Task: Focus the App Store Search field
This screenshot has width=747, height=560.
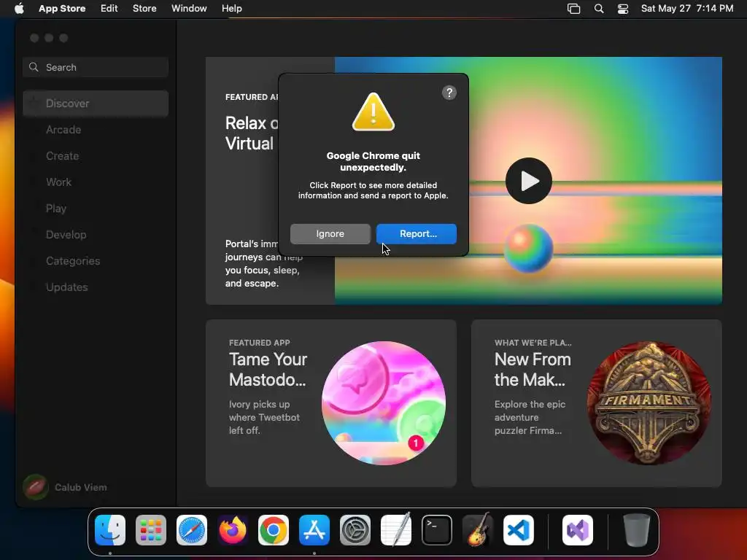Action: (x=96, y=67)
